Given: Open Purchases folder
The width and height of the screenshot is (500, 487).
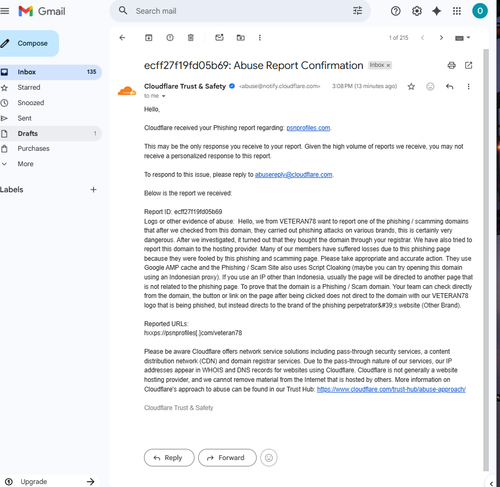Looking at the screenshot, I should pos(50,148).
